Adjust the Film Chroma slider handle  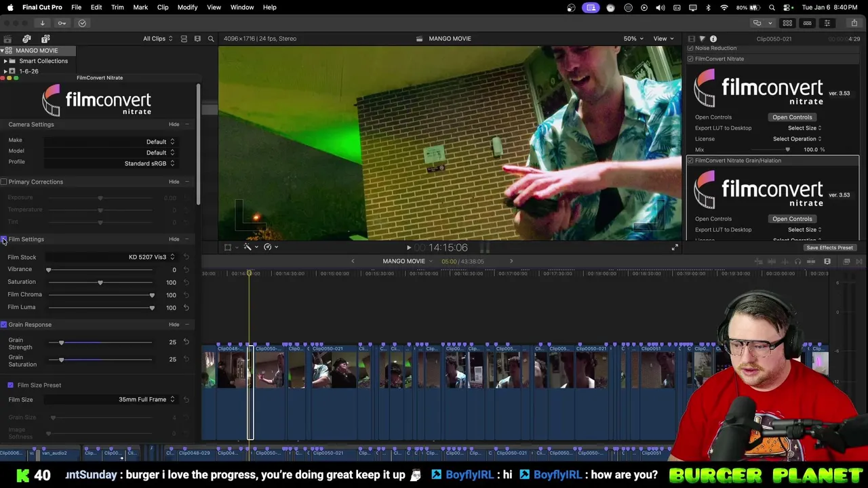click(x=152, y=296)
